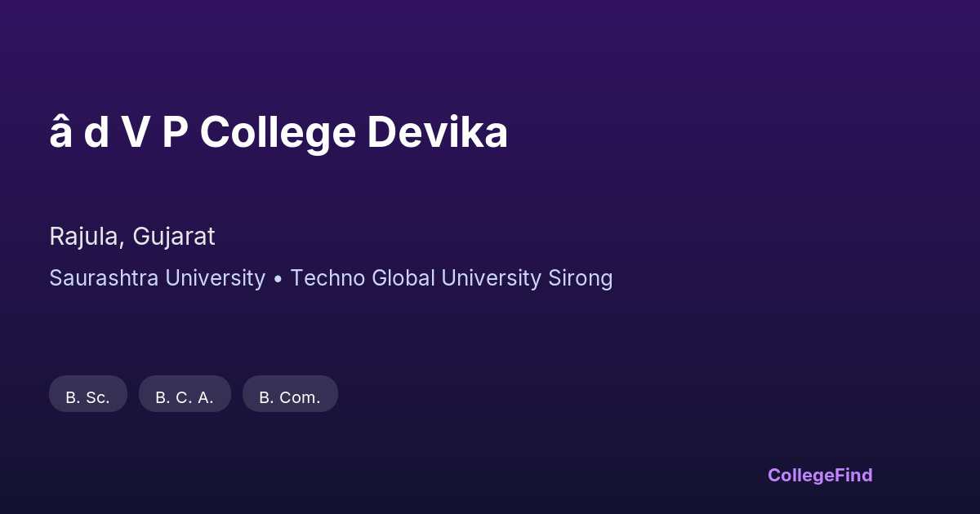Select the B. C. A. course pill

(185, 395)
